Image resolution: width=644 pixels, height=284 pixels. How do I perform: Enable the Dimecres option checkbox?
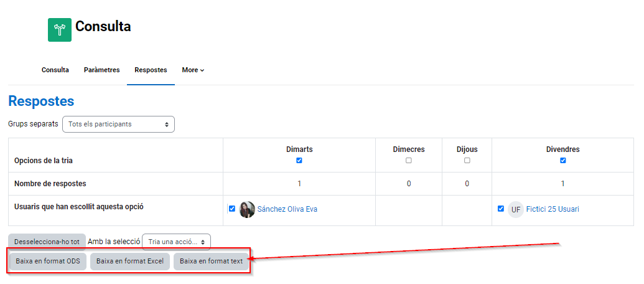[x=409, y=161]
